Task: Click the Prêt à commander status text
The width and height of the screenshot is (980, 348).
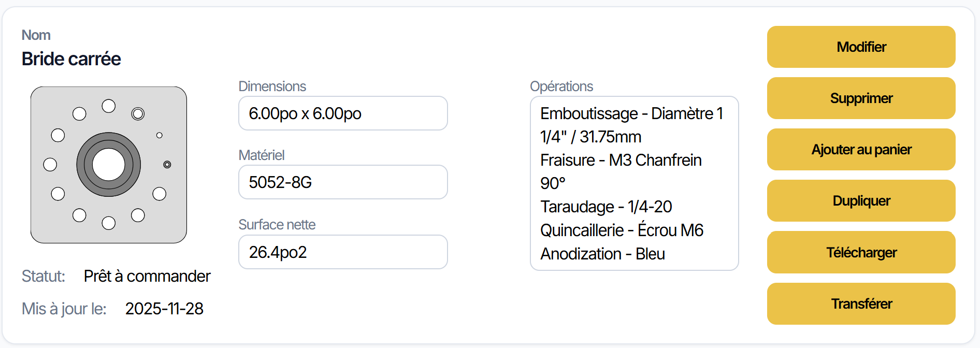Action: (x=147, y=276)
